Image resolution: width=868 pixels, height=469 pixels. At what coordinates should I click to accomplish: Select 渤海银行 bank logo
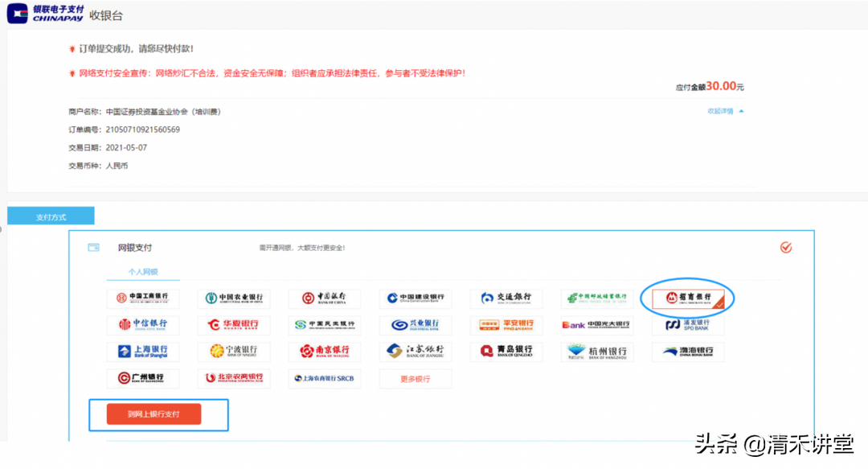pos(688,352)
